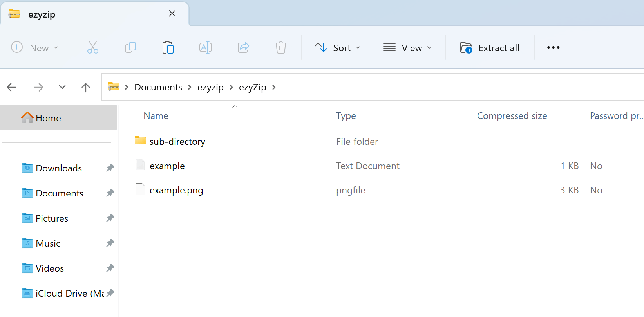Image resolution: width=644 pixels, height=317 pixels.
Task: Click the pin icon next to Pictures
Action: tap(110, 218)
